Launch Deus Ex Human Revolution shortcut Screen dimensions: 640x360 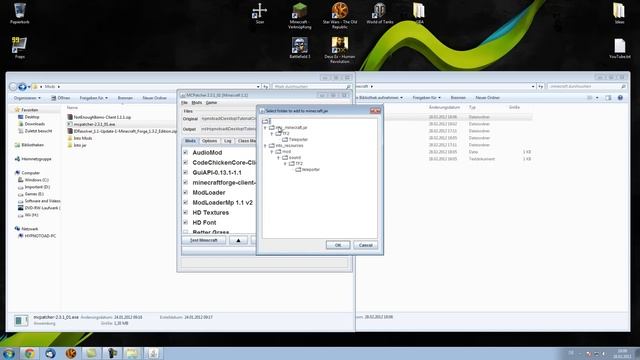point(340,50)
